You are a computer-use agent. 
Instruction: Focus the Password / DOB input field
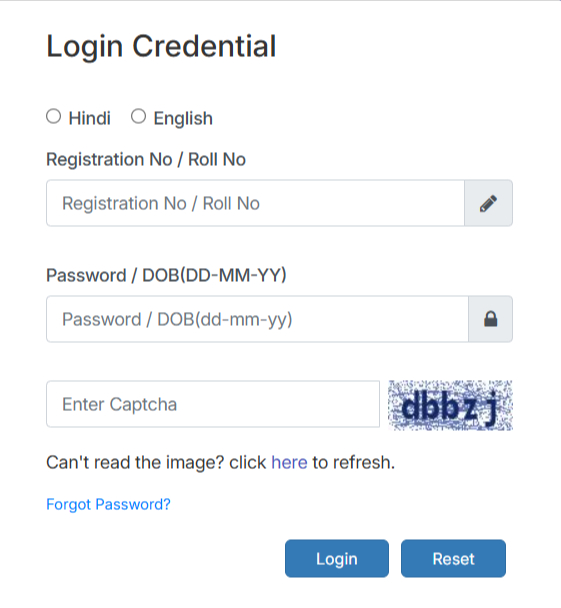(257, 319)
